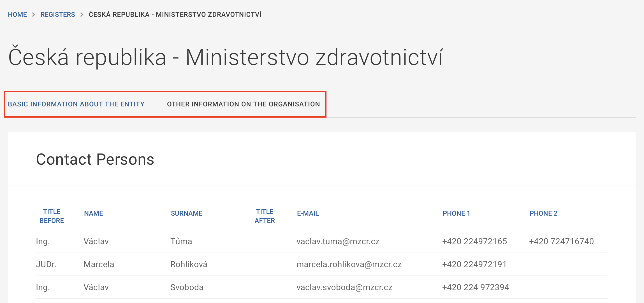Viewport: 644px width, 303px height.
Task: Open the REGISTERS breadcrumb link
Action: click(58, 15)
